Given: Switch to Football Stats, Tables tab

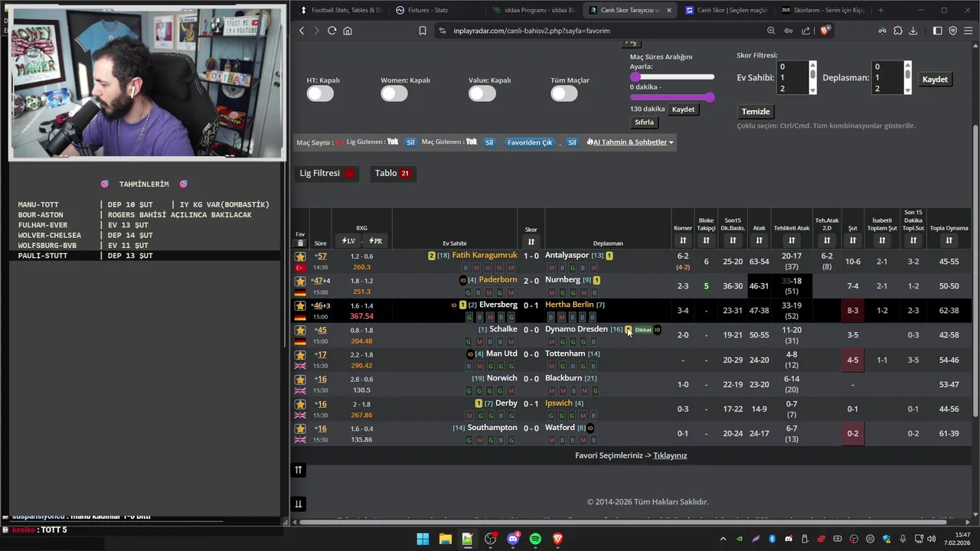Looking at the screenshot, I should 341,10.
